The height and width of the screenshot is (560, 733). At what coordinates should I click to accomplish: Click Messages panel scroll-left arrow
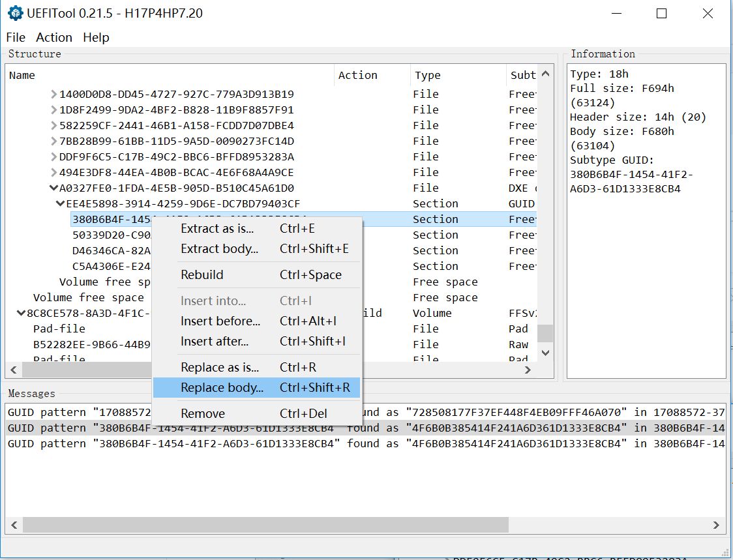[14, 525]
